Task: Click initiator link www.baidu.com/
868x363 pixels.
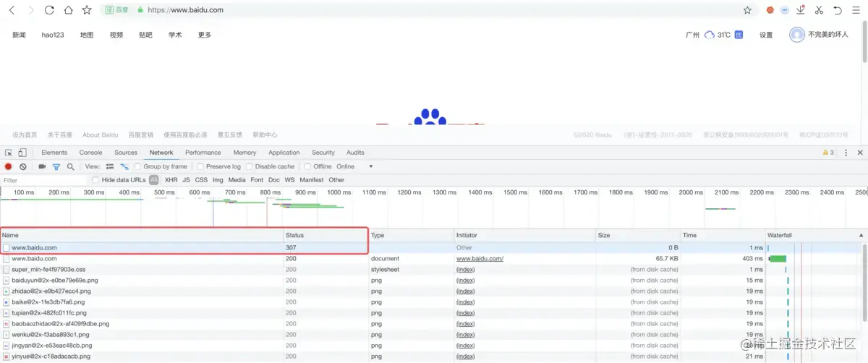Action: click(x=480, y=258)
